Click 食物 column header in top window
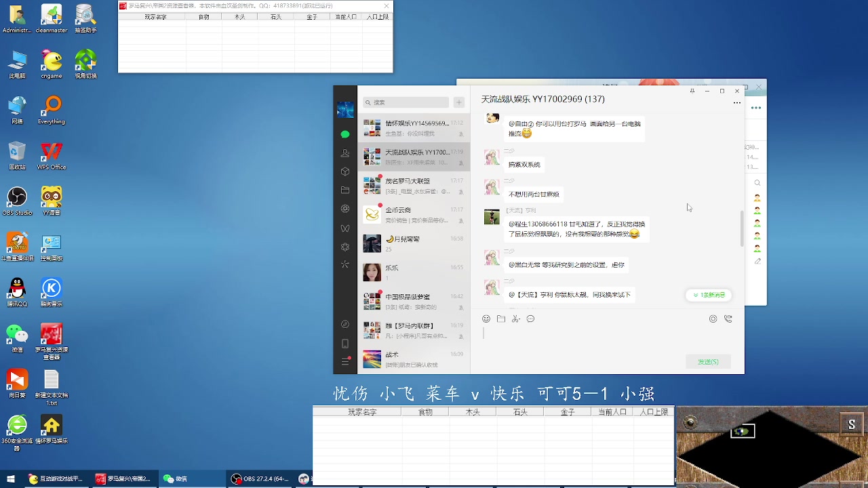Viewport: 868px width, 488px height. (204, 17)
